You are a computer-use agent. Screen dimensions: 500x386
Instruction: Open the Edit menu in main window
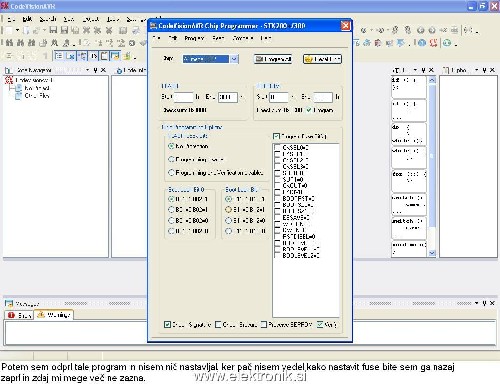pos(27,19)
